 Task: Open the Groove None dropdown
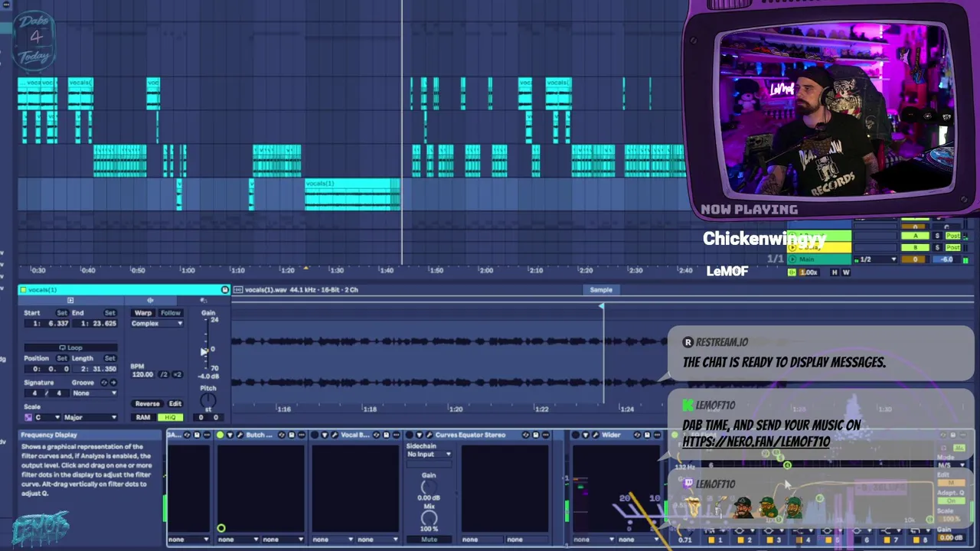pos(94,393)
